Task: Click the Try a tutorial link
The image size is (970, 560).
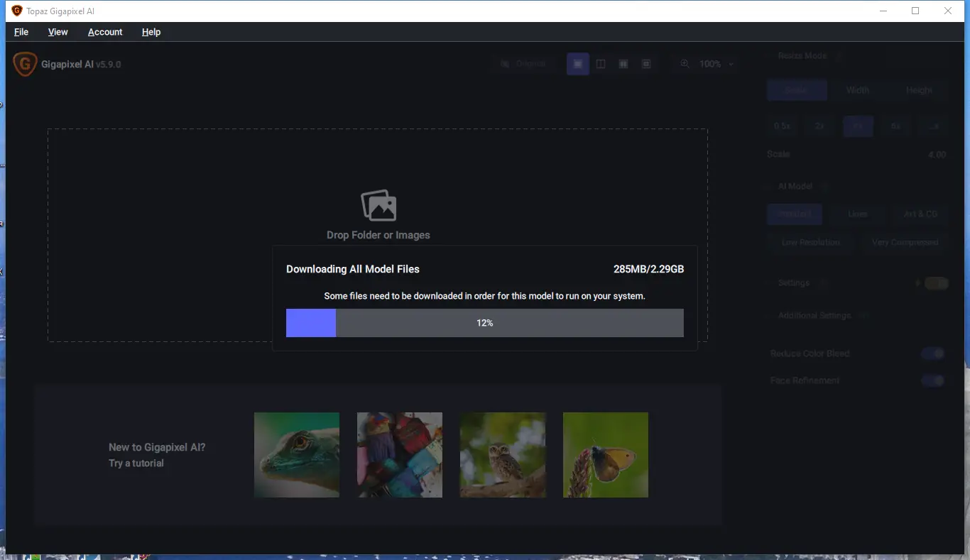Action: click(x=136, y=463)
